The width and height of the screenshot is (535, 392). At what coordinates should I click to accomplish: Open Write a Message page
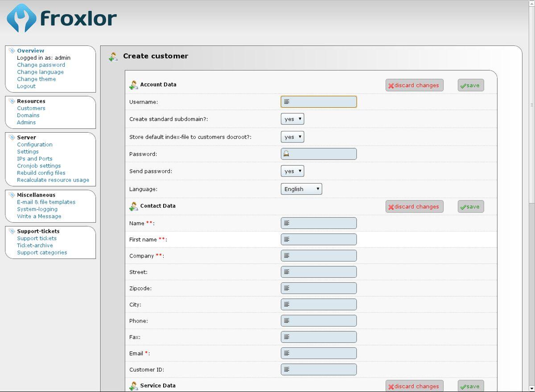39,216
